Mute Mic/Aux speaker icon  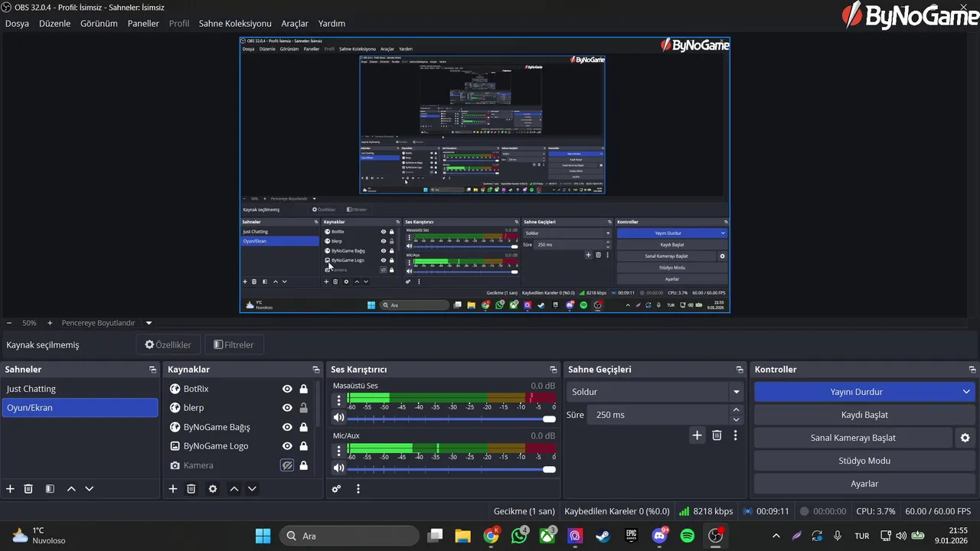point(338,468)
